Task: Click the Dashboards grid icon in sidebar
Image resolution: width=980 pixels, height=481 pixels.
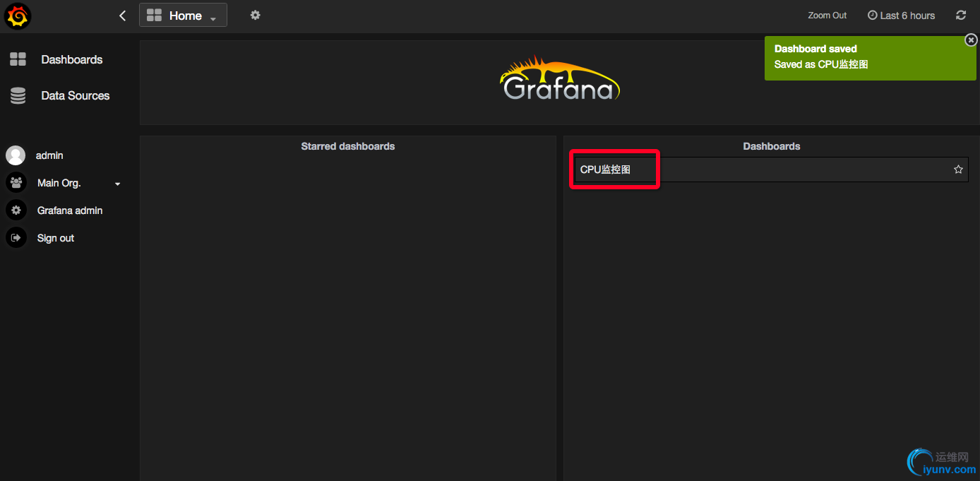Action: point(18,59)
